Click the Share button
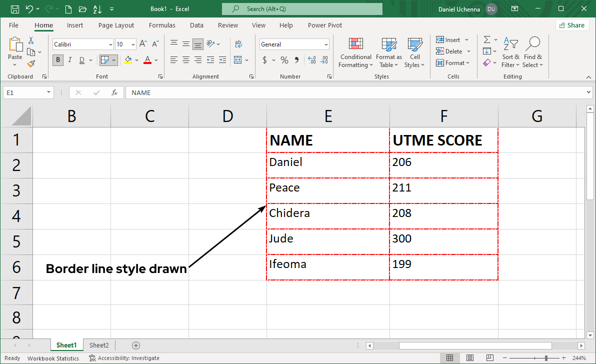Screen dimensions: 596x364 tap(571, 25)
